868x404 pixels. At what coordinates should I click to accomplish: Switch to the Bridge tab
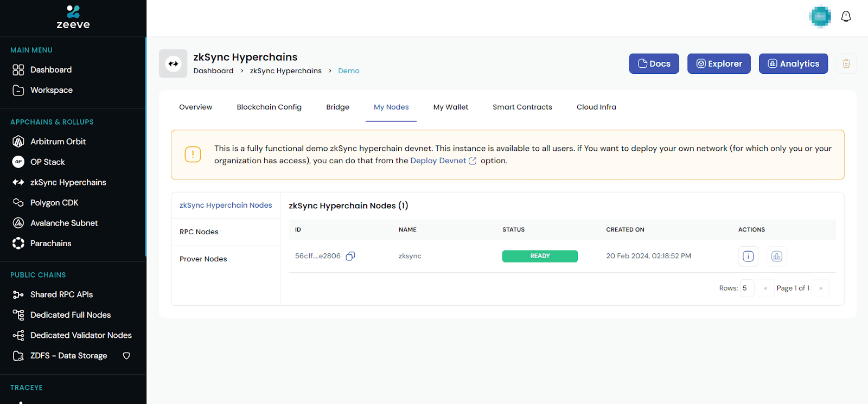pyautogui.click(x=337, y=107)
